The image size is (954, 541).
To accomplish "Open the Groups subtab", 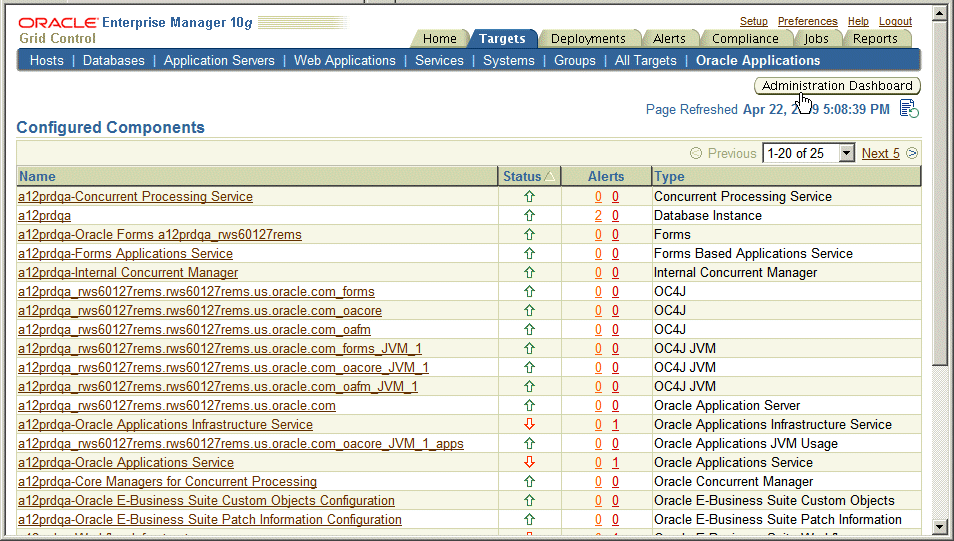I will click(x=574, y=60).
